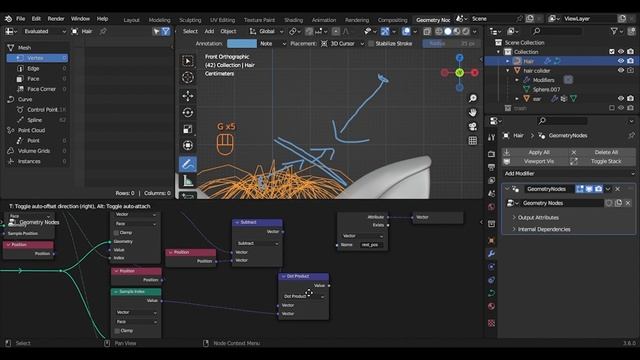640x360 pixels.
Task: Select the Move tool
Action: [x=188, y=96]
